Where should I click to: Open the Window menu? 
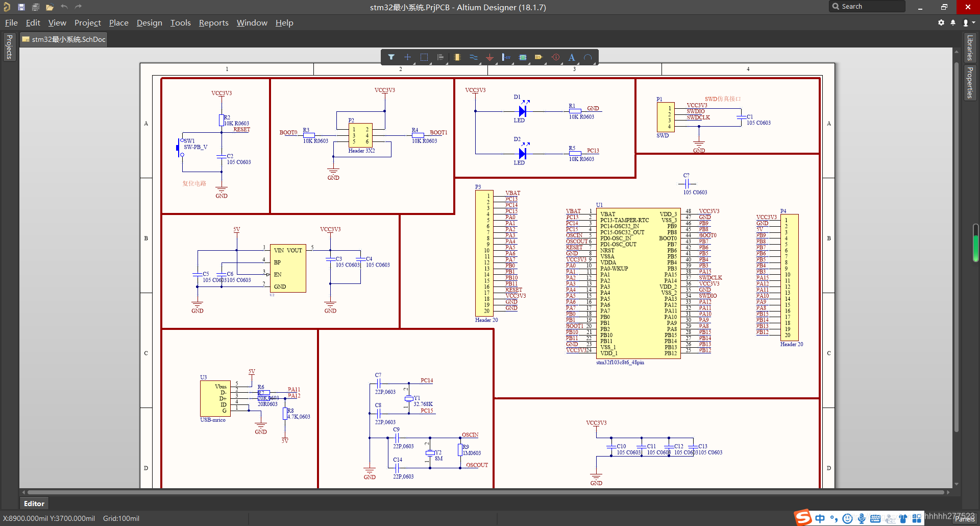[252, 23]
